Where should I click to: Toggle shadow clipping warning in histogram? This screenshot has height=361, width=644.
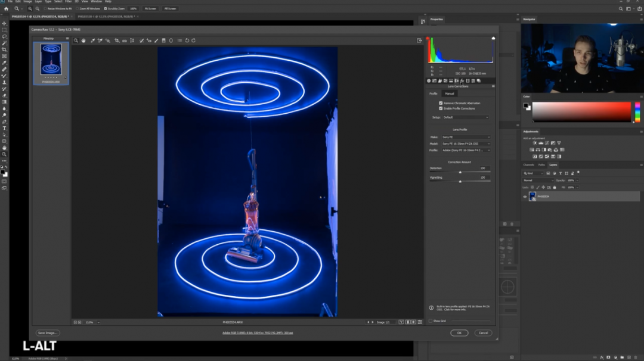tap(428, 38)
